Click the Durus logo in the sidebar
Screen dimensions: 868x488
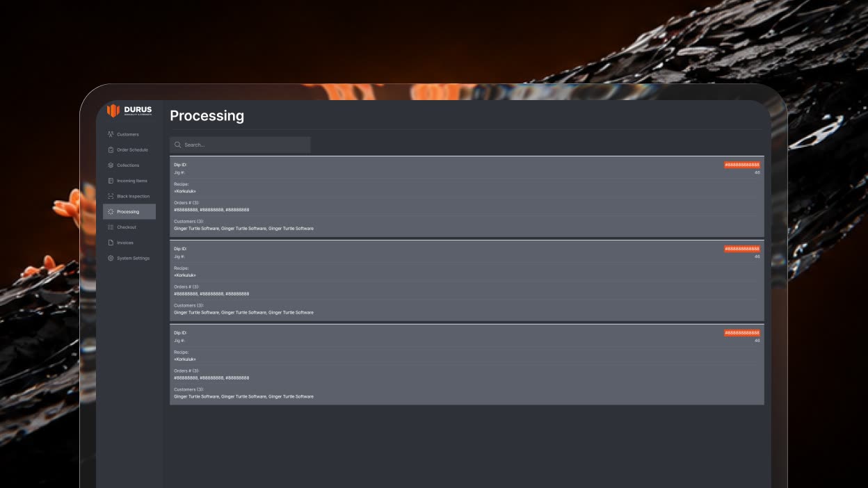tap(129, 111)
